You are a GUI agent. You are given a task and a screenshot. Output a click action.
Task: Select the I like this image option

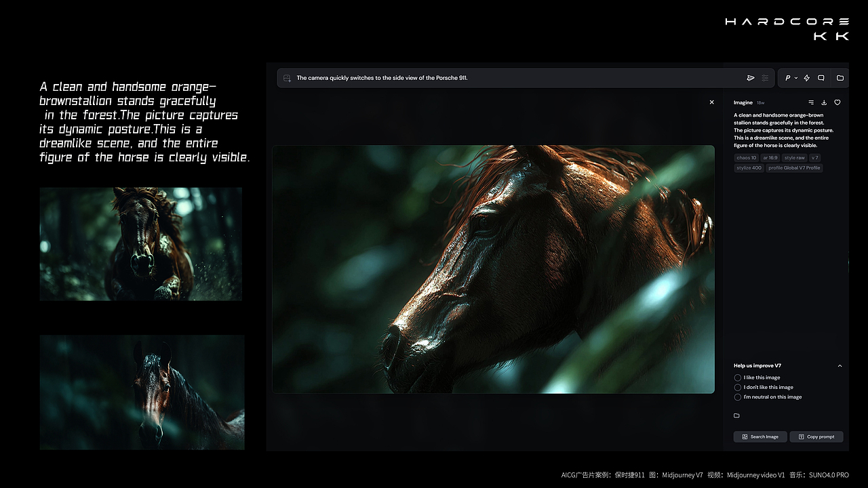[x=757, y=378]
